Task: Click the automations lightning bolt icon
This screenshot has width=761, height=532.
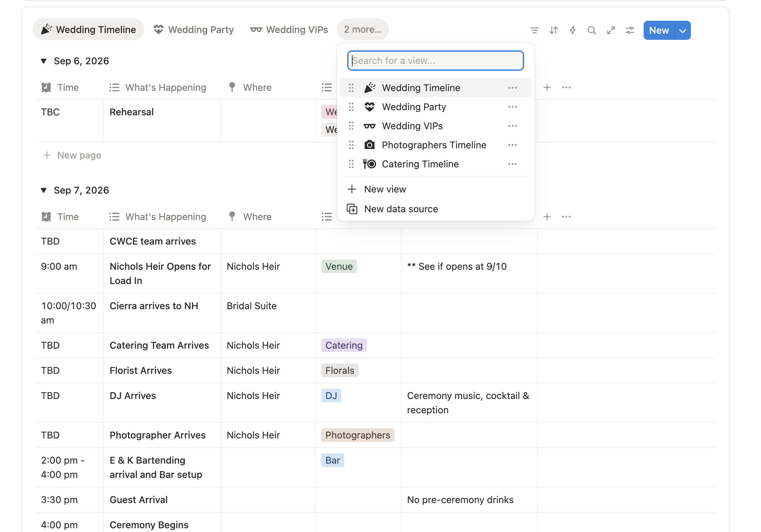Action: click(x=573, y=30)
